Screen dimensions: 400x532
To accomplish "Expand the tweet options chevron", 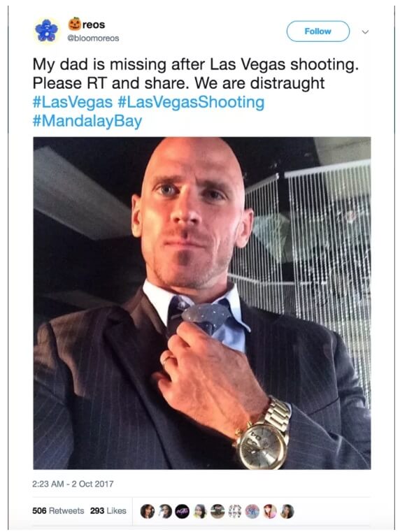I will coord(365,32).
